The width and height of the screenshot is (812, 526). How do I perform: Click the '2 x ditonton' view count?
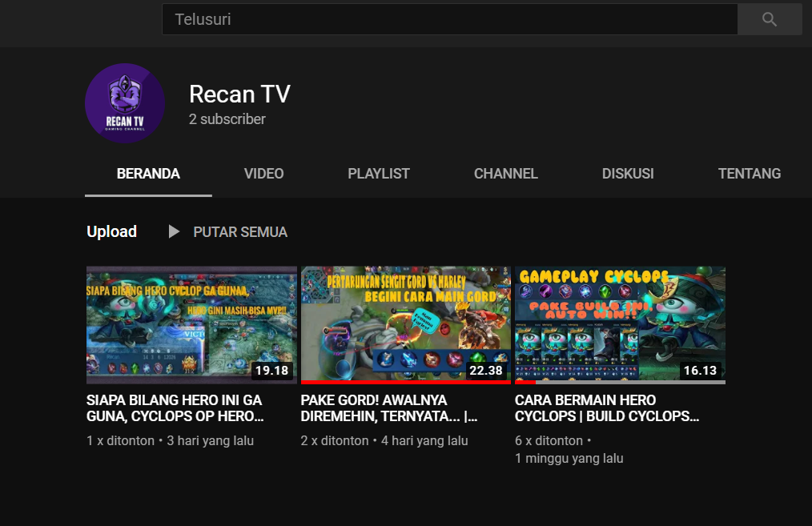coord(335,440)
